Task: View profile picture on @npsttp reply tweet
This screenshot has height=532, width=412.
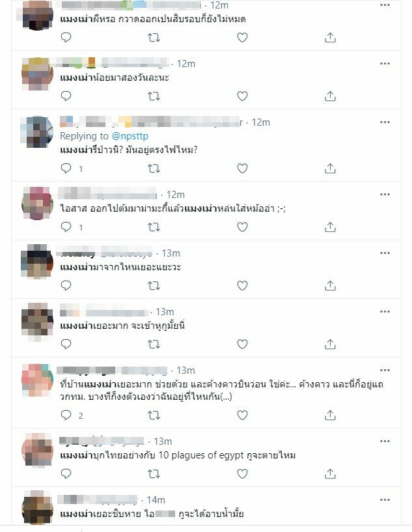Action: point(37,132)
